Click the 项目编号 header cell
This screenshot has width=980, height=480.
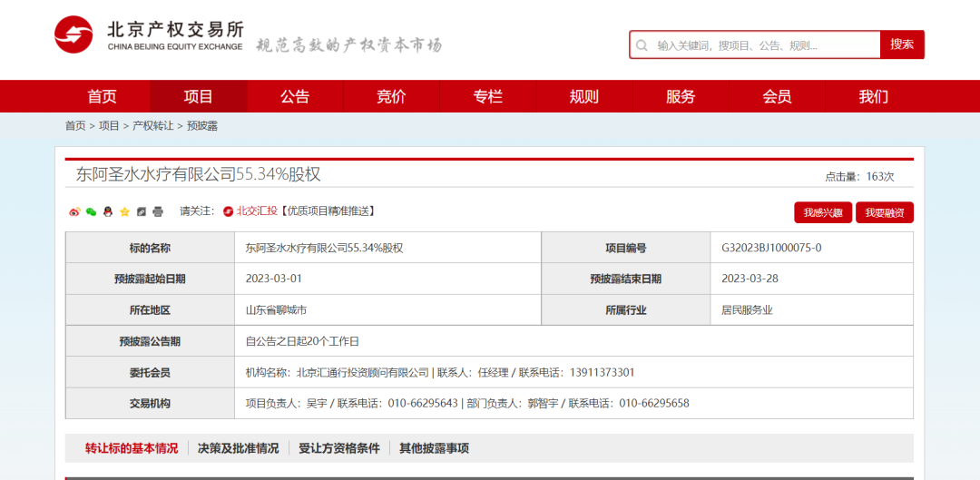pyautogui.click(x=626, y=248)
